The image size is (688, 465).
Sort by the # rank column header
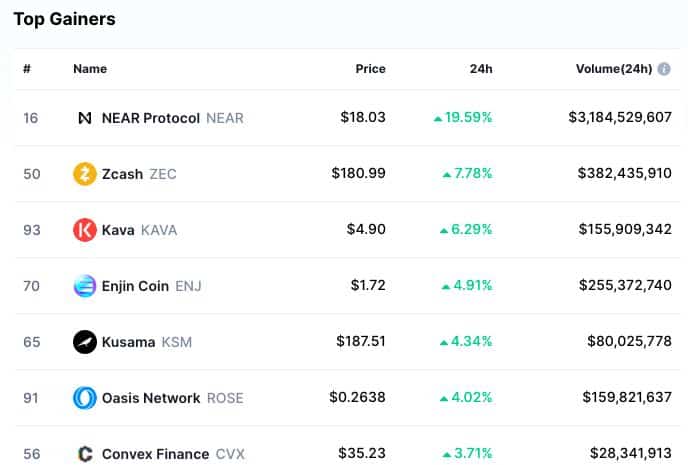tap(27, 69)
